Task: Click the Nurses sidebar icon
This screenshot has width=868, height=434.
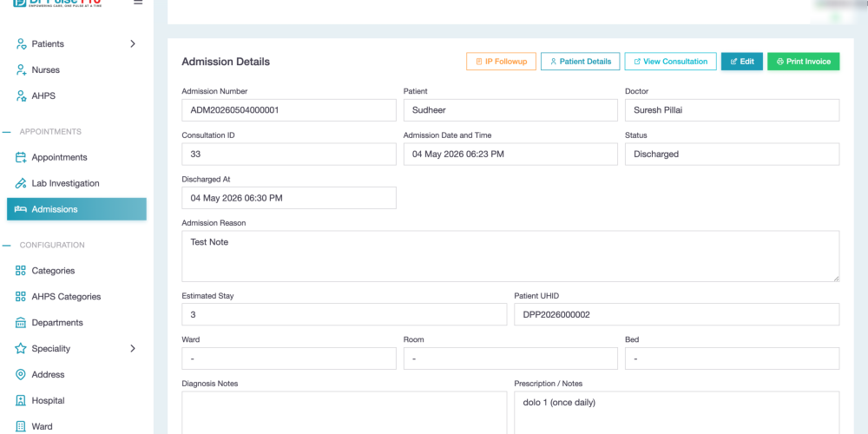Action: coord(21,69)
